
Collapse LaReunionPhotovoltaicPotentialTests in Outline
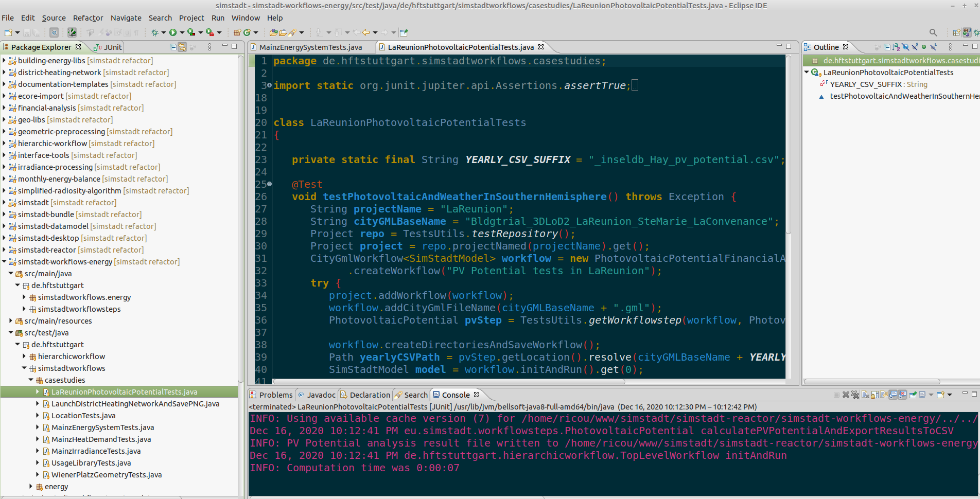pyautogui.click(x=807, y=73)
